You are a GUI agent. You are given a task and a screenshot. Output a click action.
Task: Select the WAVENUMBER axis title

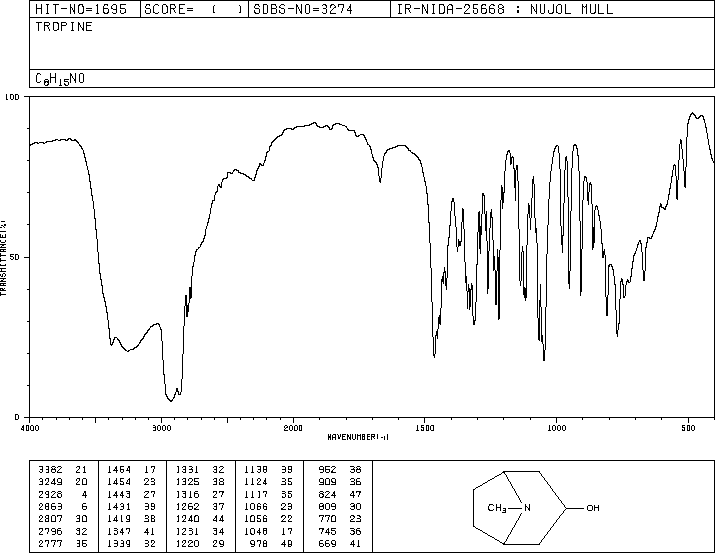pyautogui.click(x=358, y=437)
